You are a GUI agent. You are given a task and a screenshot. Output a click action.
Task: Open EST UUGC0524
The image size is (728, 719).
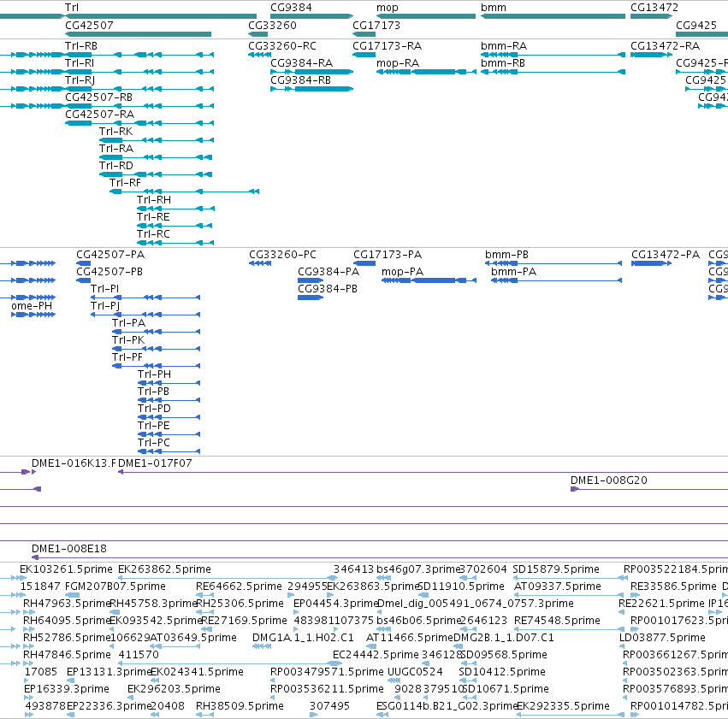(x=415, y=673)
